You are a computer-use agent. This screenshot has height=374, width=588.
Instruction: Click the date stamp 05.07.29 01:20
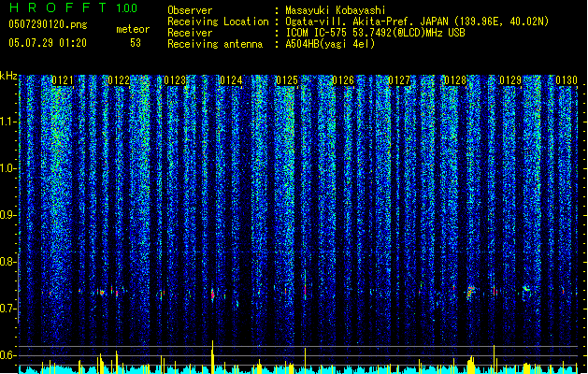click(x=48, y=43)
